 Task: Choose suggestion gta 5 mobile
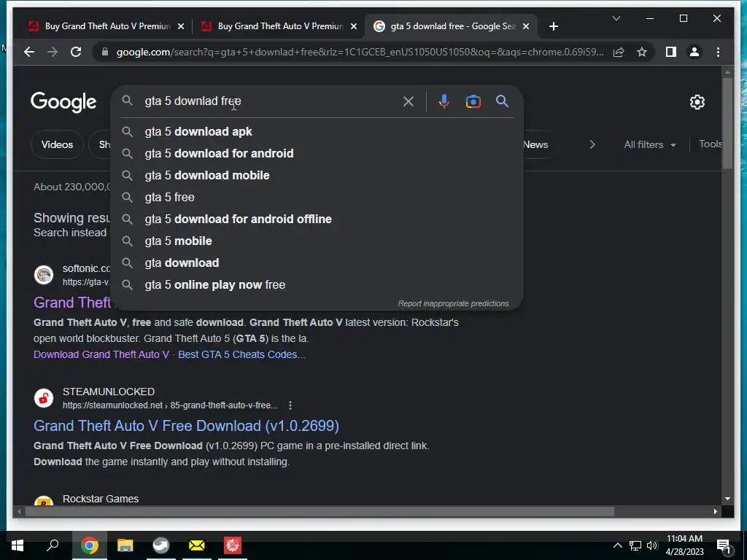click(317, 241)
